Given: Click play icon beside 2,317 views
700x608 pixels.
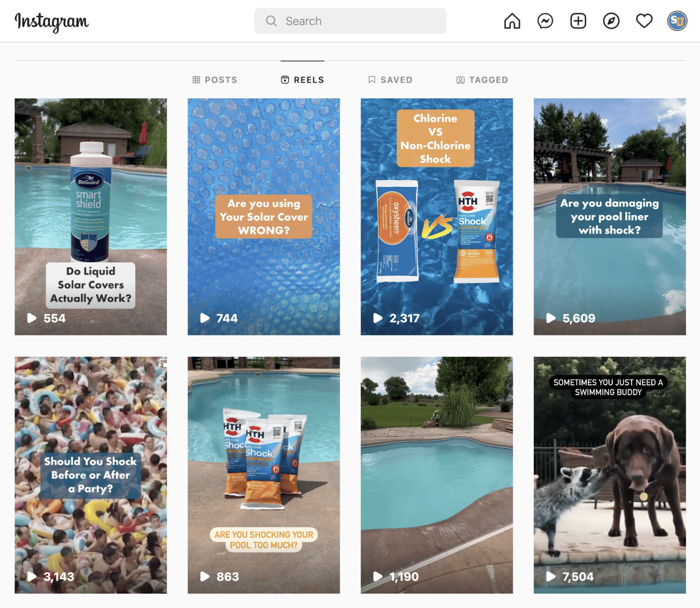Looking at the screenshot, I should click(x=378, y=318).
